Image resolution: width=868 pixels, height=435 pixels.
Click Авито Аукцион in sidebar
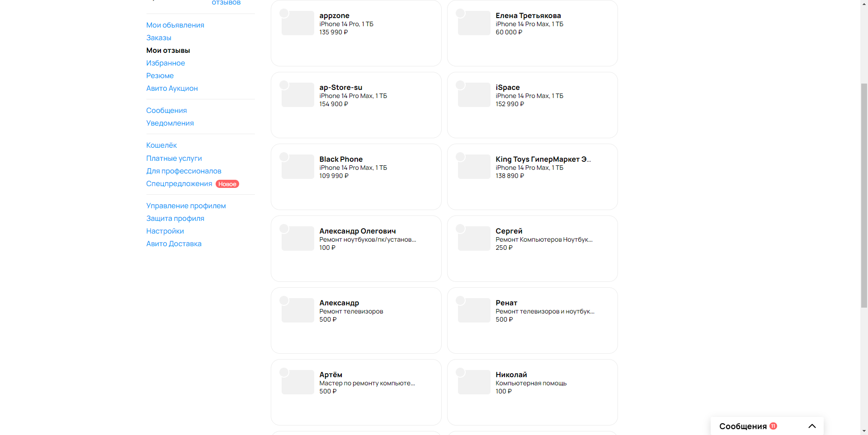(x=172, y=89)
